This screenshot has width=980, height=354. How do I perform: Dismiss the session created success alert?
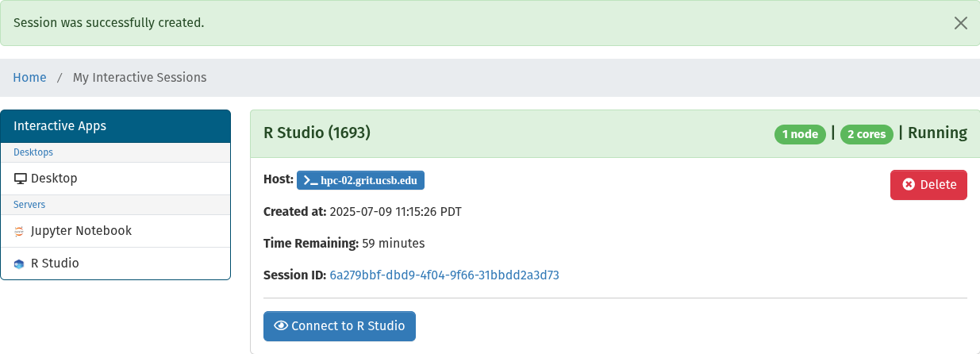(960, 23)
